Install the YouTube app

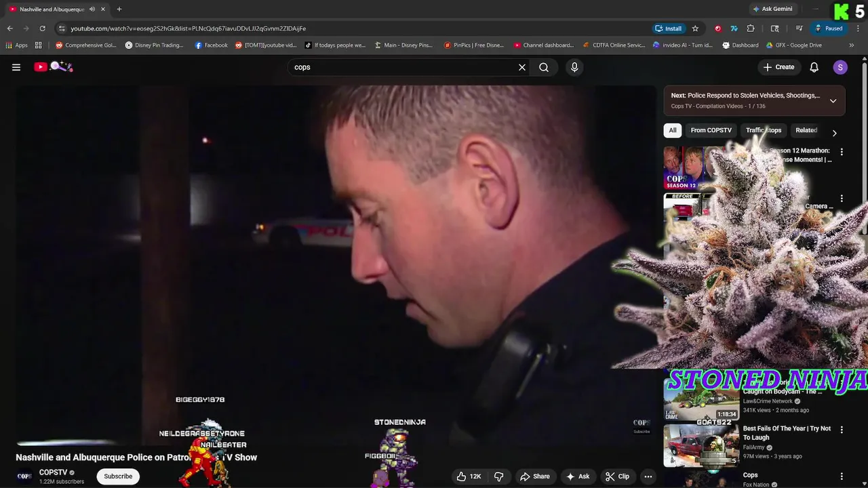point(669,28)
